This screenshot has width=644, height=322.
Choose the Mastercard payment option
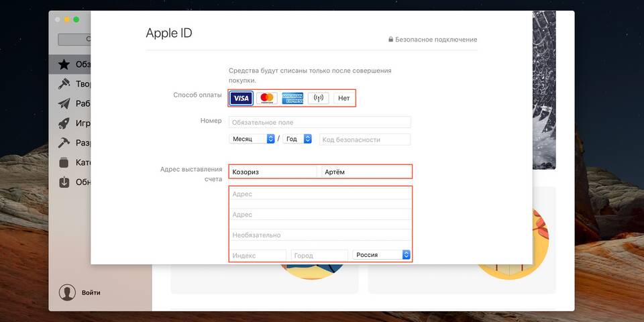pyautogui.click(x=267, y=98)
